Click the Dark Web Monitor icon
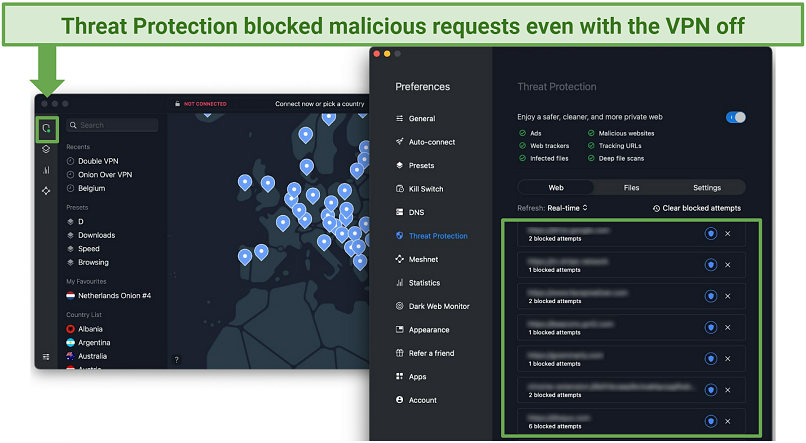Viewport: 806px width, 443px height. click(x=399, y=306)
